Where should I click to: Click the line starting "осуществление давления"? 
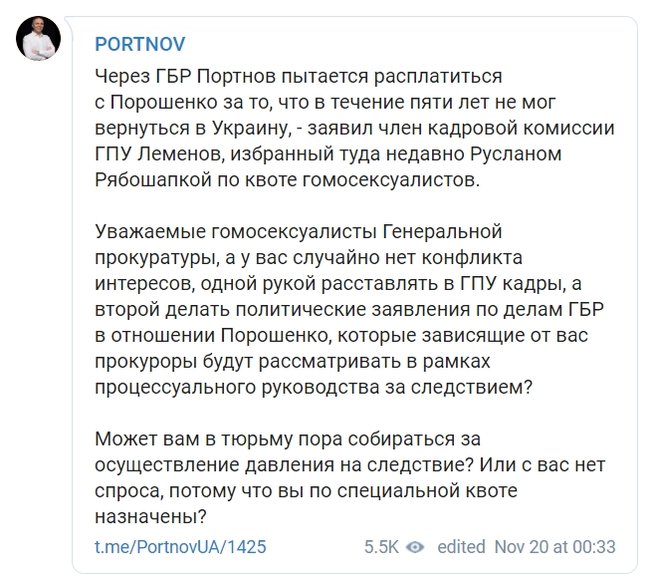click(350, 465)
